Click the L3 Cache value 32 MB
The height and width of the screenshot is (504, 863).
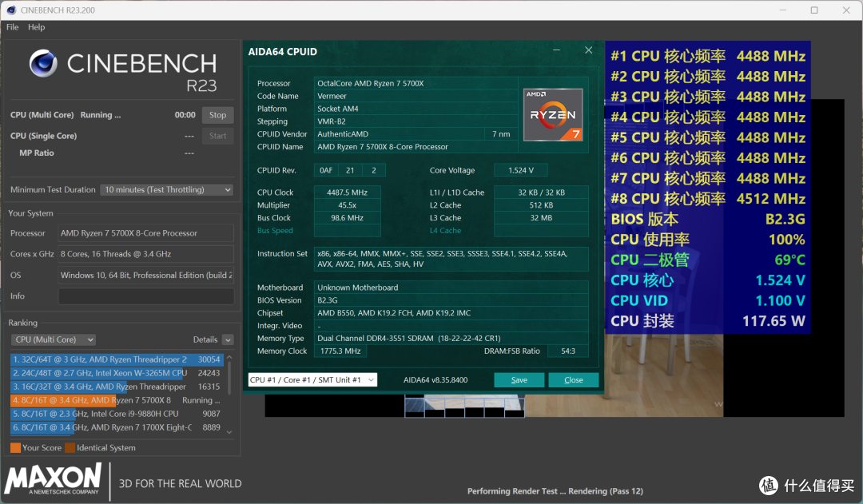tap(541, 218)
